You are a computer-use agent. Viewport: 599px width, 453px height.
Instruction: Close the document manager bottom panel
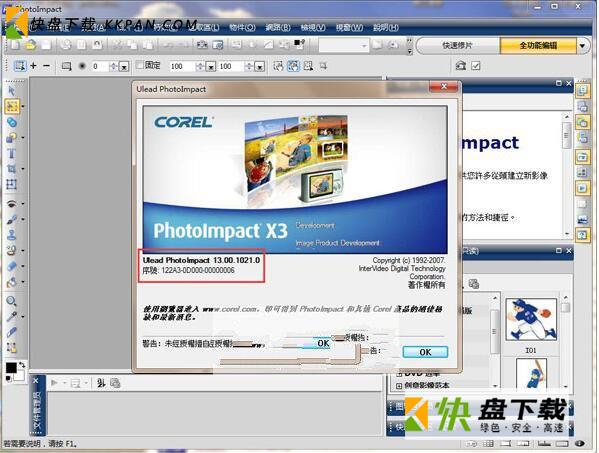coord(36,381)
